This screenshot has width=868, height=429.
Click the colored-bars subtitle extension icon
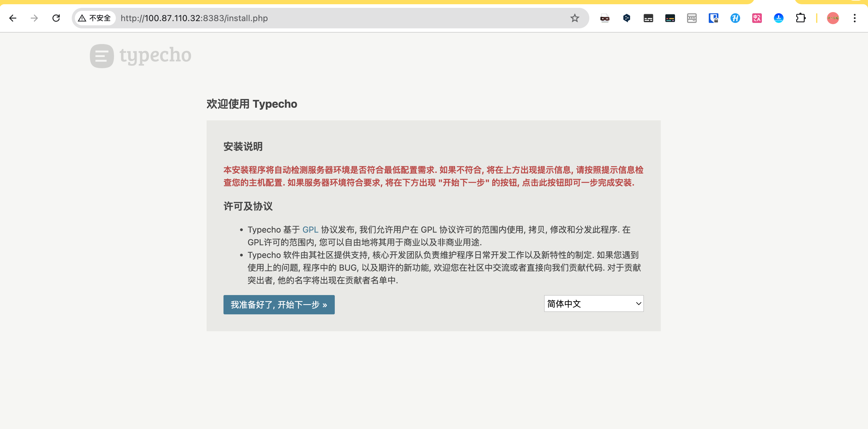(670, 18)
